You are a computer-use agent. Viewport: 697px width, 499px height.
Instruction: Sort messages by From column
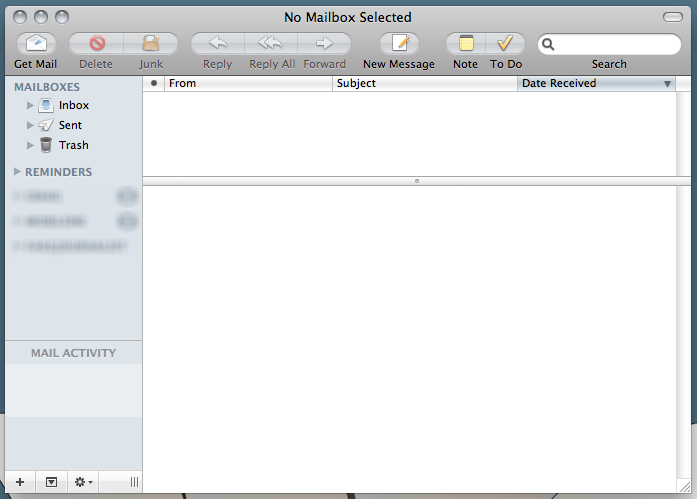pyautogui.click(x=248, y=84)
